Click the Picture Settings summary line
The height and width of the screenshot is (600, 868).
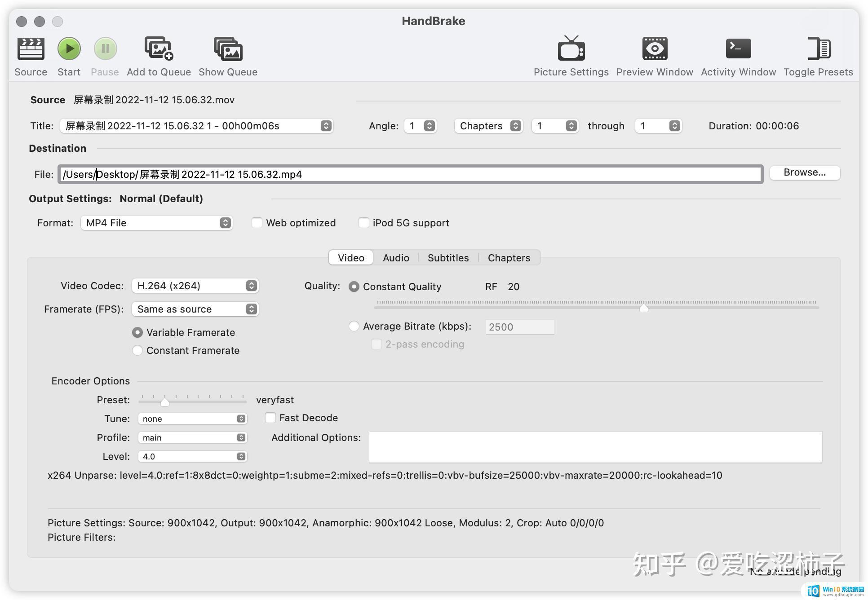[326, 523]
